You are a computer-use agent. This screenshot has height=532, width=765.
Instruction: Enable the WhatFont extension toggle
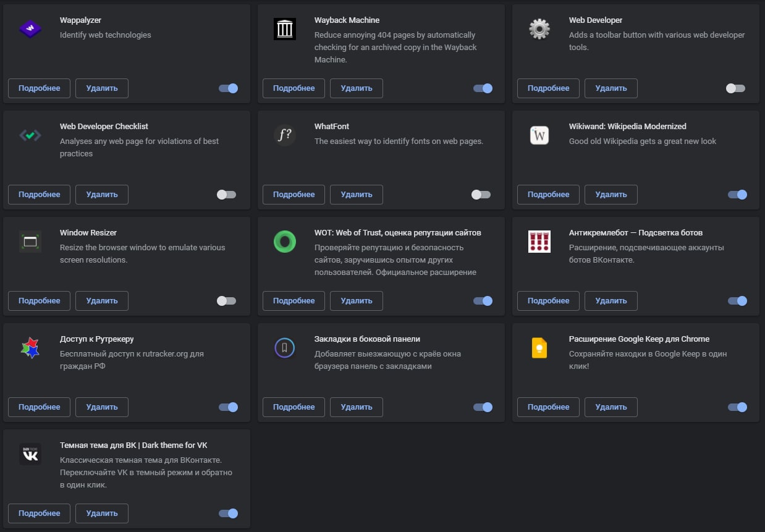(481, 195)
